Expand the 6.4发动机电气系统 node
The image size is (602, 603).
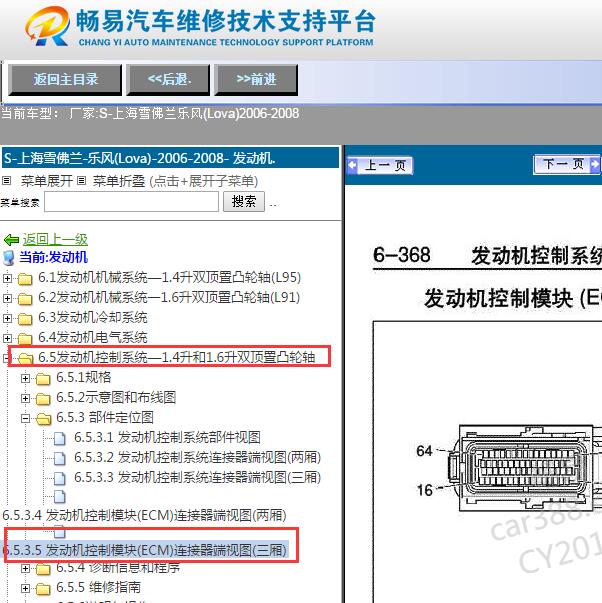[x=7, y=338]
